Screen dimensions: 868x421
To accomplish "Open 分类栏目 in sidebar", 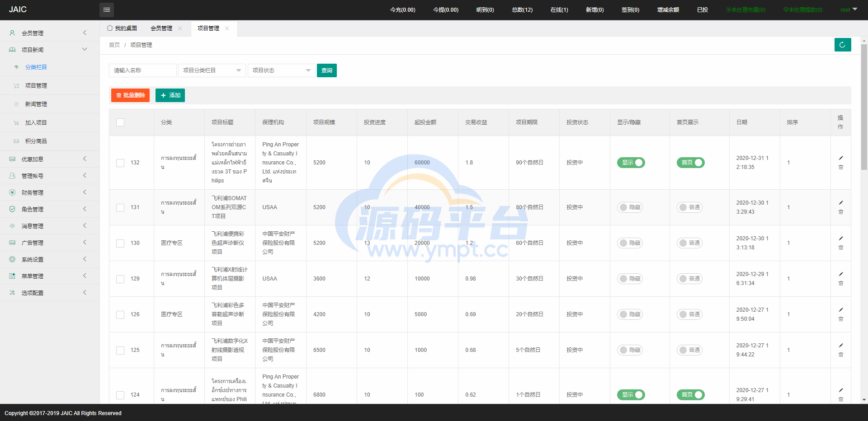I will (36, 67).
